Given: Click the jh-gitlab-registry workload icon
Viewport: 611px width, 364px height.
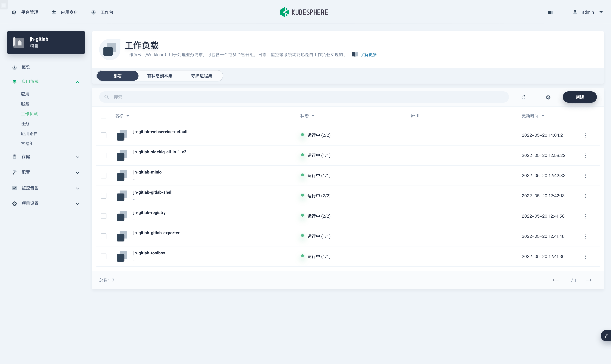Looking at the screenshot, I should [x=122, y=216].
